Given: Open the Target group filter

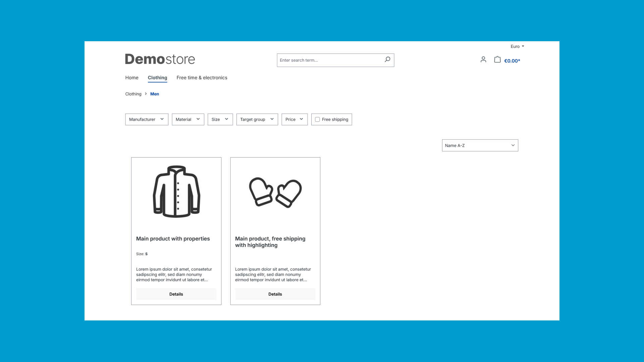Looking at the screenshot, I should 257,119.
